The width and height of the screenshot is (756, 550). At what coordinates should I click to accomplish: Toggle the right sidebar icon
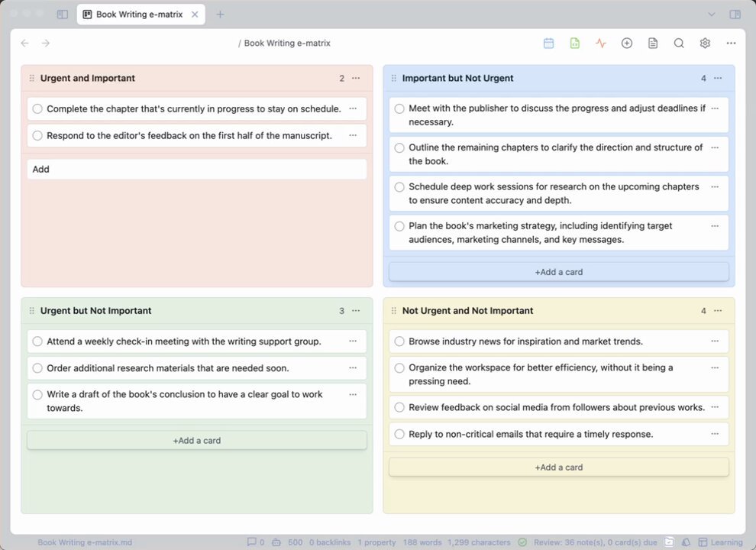tap(735, 15)
